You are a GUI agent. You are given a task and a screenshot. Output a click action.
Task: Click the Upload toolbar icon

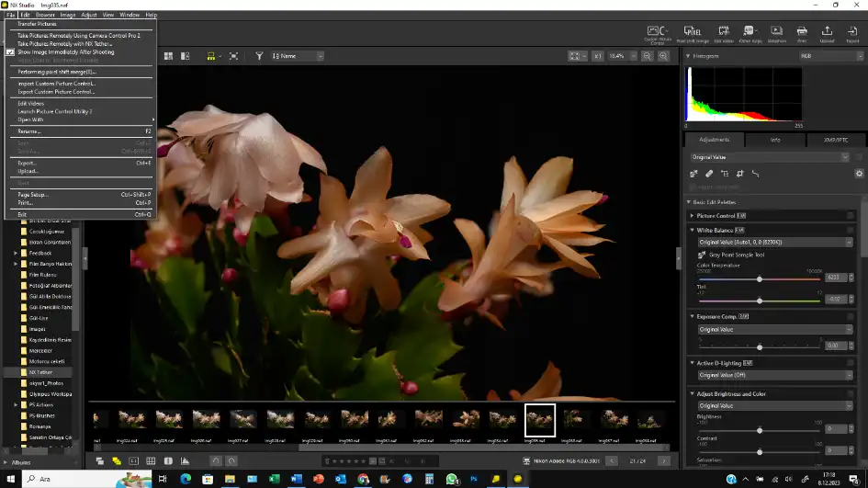(827, 32)
